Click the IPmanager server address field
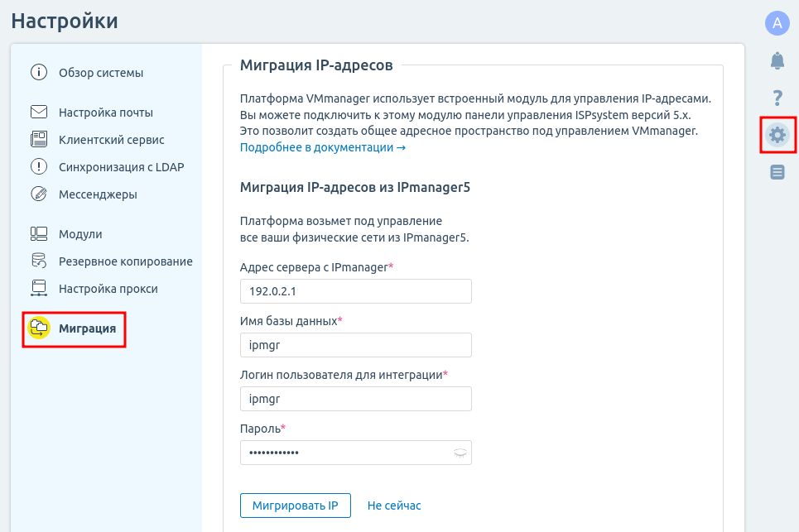This screenshot has height=532, width=799. tap(355, 291)
